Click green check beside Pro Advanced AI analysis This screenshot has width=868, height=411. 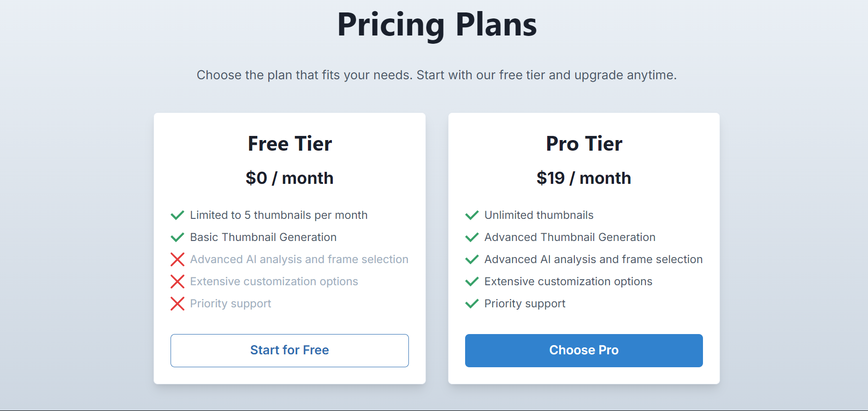[x=472, y=259]
